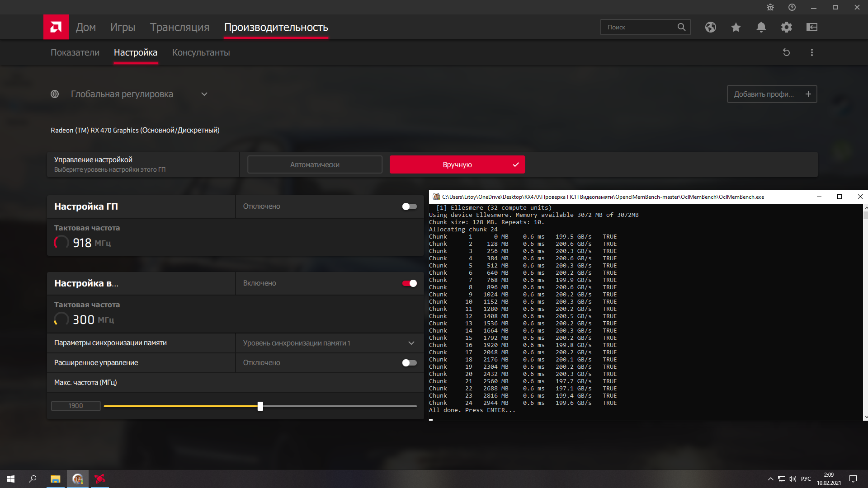Open memory timing level dropdown
This screenshot has height=488, width=868.
(x=411, y=343)
